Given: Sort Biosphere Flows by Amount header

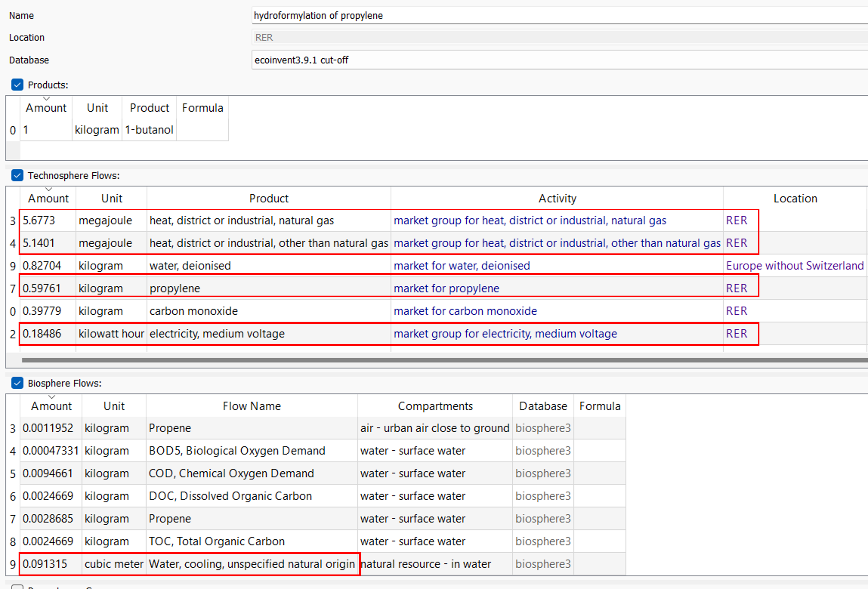Looking at the screenshot, I should click(51, 406).
